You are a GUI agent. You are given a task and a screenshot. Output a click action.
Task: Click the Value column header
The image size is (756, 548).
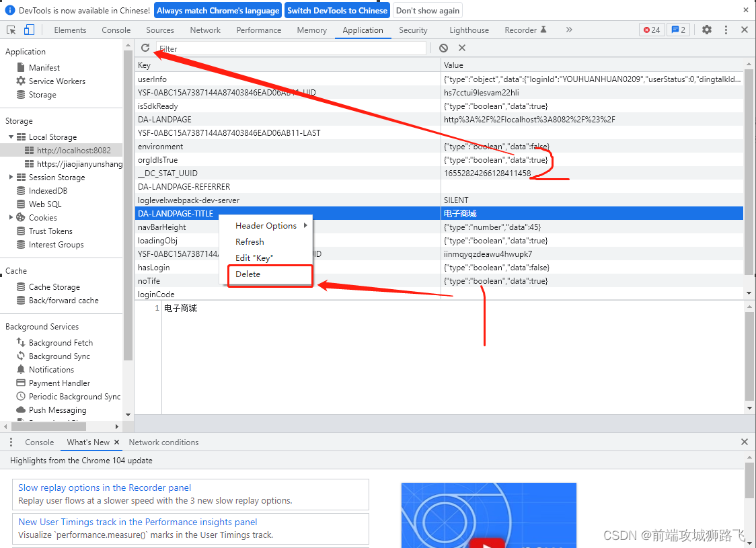pos(592,65)
